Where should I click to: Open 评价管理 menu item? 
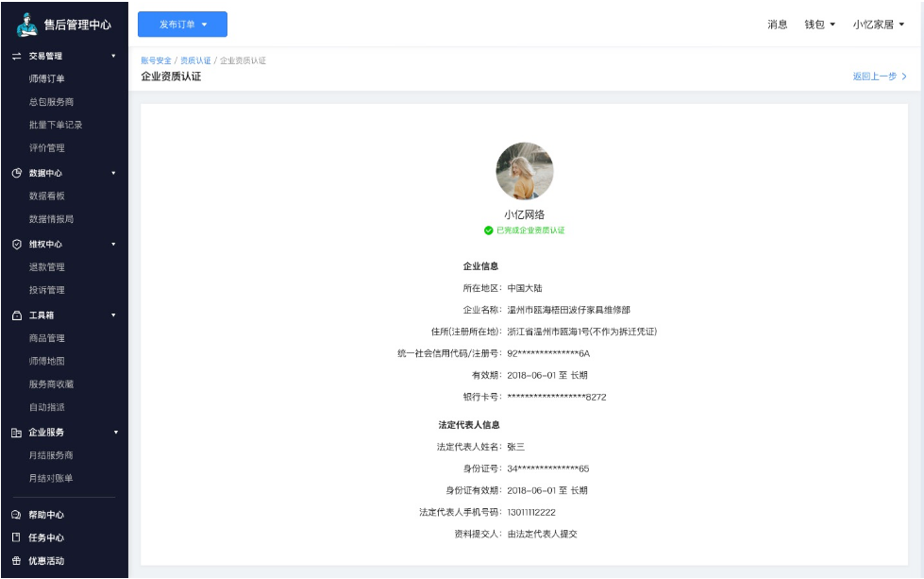(x=46, y=148)
